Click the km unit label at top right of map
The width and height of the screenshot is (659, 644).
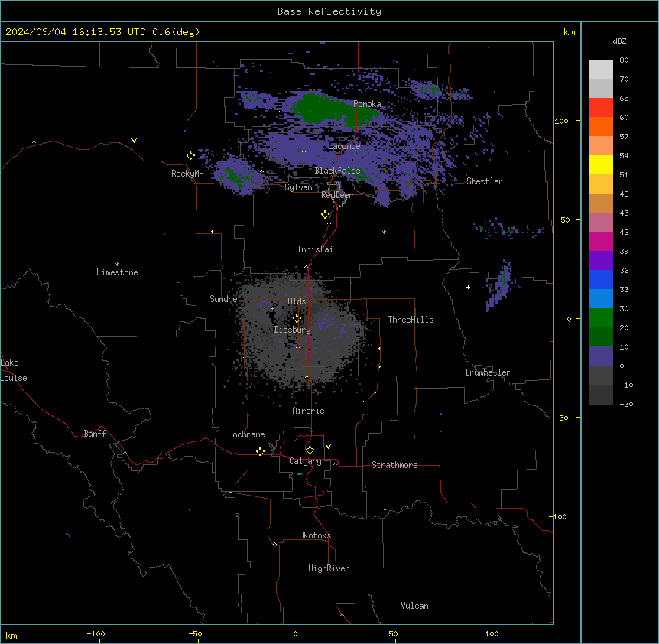[x=569, y=32]
